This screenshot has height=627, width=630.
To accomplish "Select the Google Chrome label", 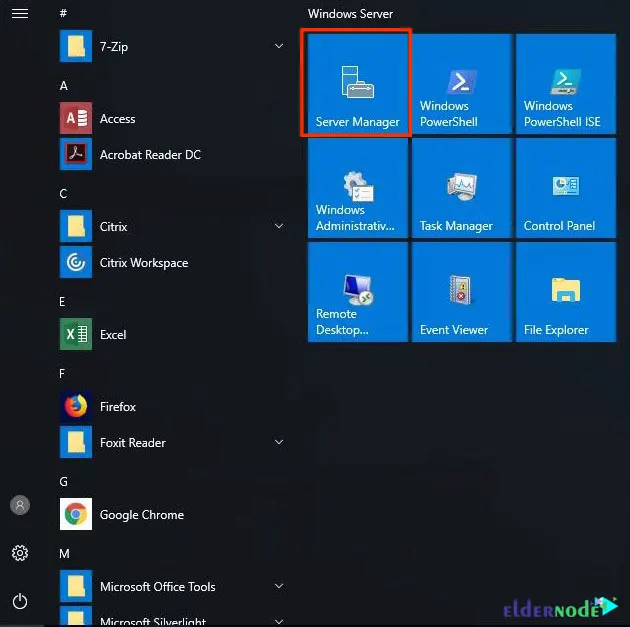I will [x=142, y=515].
